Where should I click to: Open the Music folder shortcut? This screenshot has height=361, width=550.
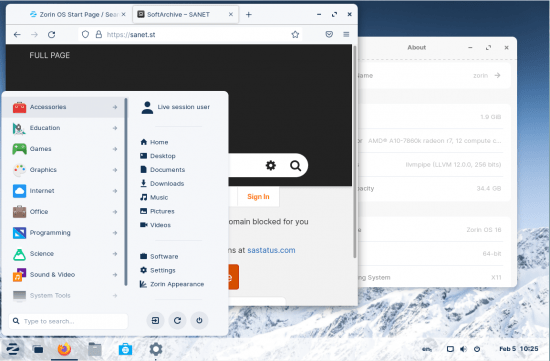[x=154, y=197]
